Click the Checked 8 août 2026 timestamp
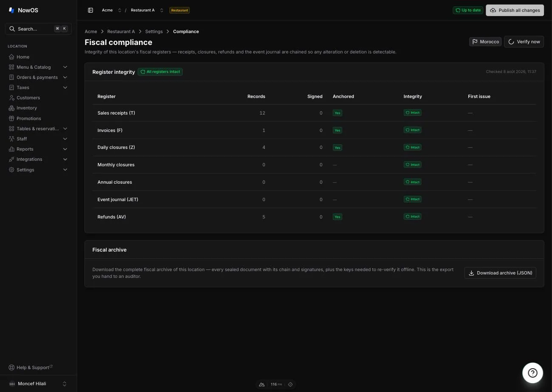552x392 pixels. [511, 72]
